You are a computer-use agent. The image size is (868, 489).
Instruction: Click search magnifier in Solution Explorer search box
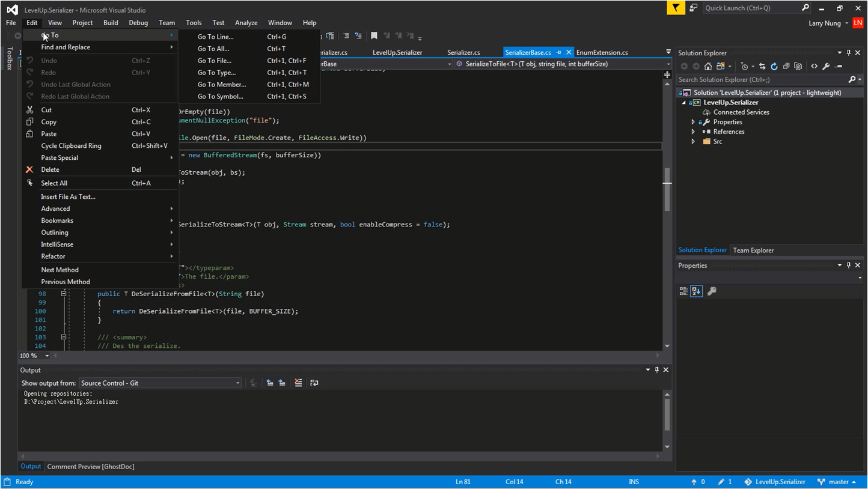[x=852, y=79]
